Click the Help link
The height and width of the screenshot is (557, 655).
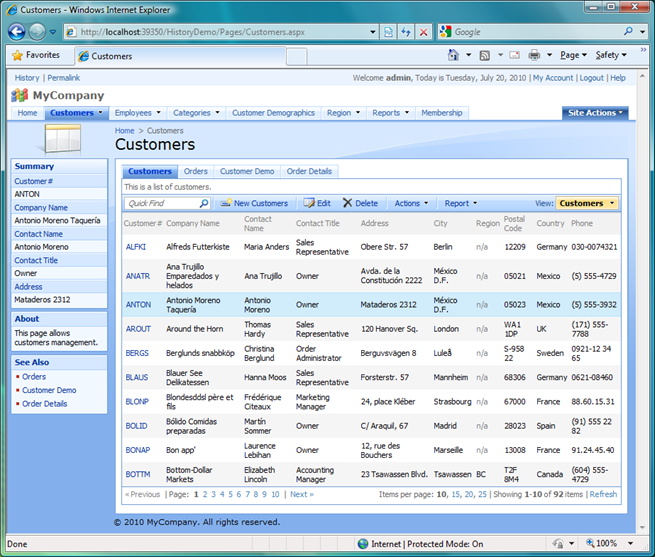618,78
